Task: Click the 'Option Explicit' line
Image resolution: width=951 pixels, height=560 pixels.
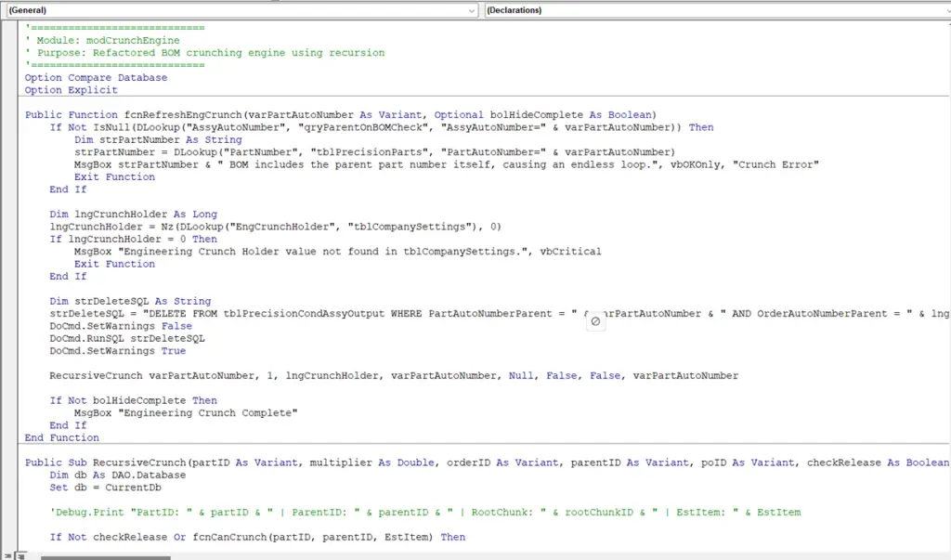Action: click(x=71, y=90)
